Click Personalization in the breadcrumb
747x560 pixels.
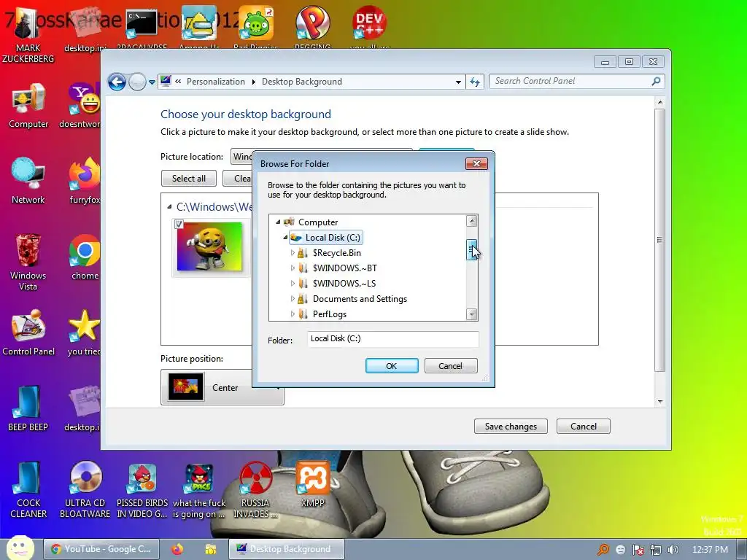point(216,82)
